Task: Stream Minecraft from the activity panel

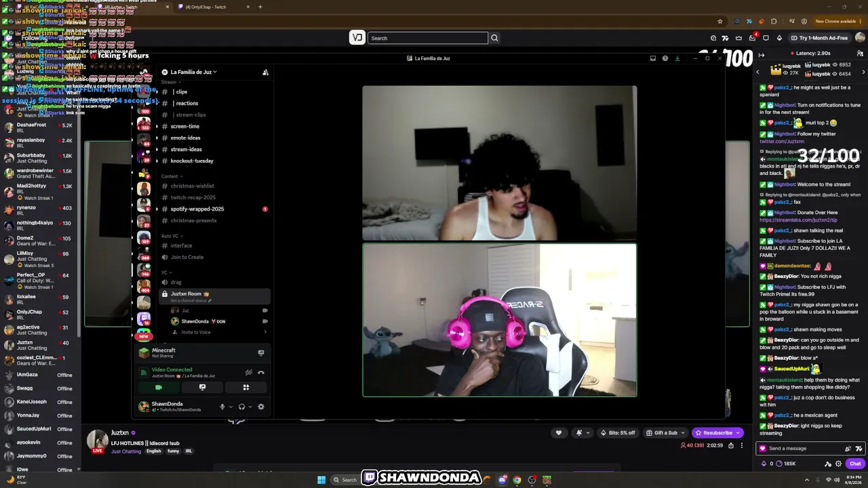Action: click(x=261, y=352)
